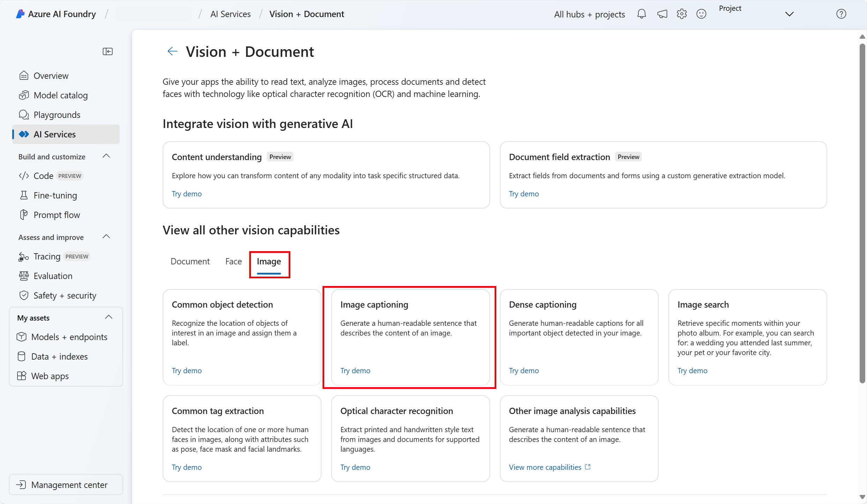
Task: Switch to the Document tab
Action: [x=190, y=261]
